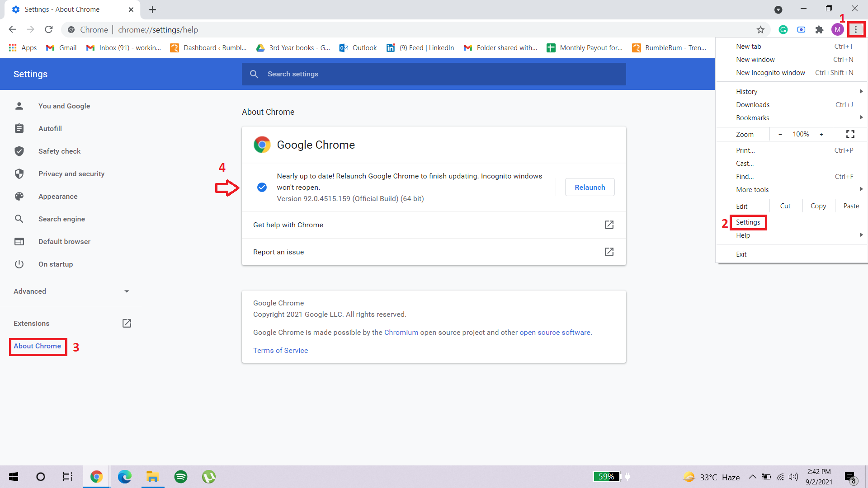868x488 pixels.
Task: Open the 3rd Year books Drive bookmark
Action: (293, 48)
